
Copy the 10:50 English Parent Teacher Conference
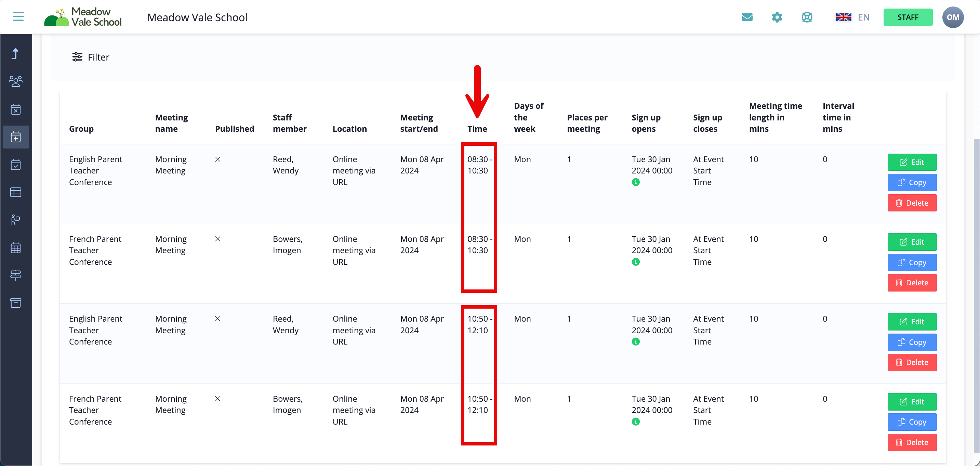(x=912, y=342)
